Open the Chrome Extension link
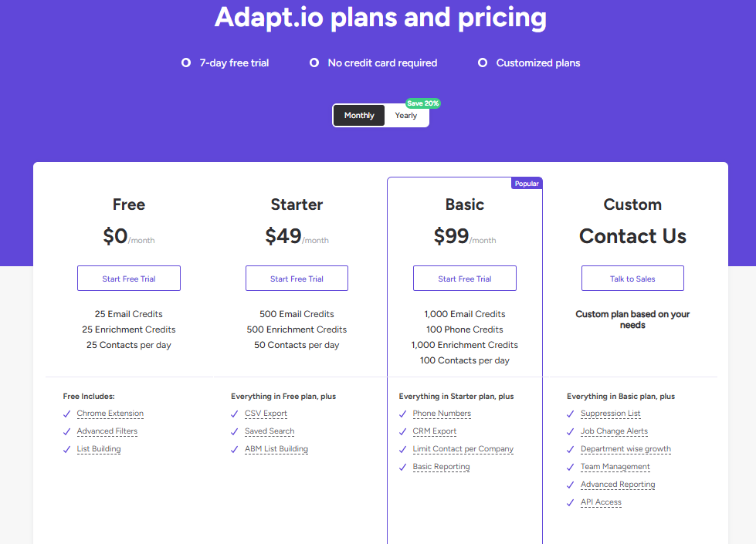 point(110,414)
